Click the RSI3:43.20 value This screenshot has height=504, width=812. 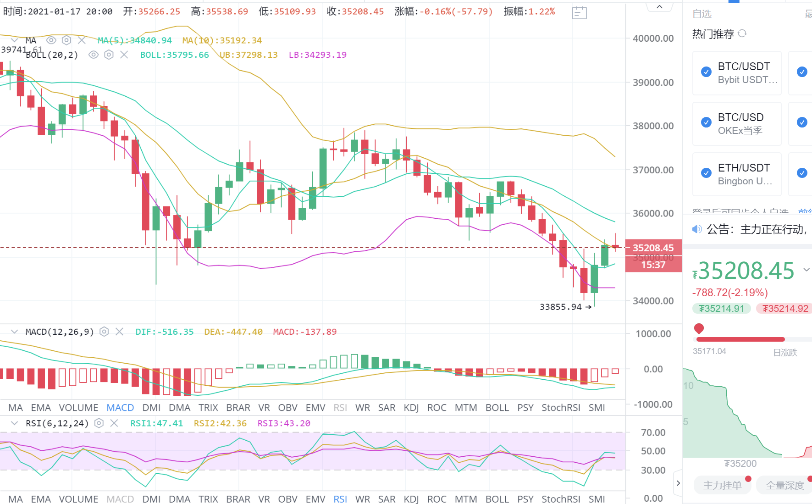click(284, 423)
